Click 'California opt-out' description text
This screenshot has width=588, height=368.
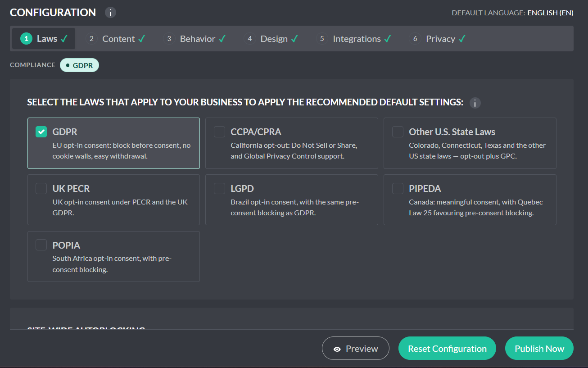(x=294, y=151)
